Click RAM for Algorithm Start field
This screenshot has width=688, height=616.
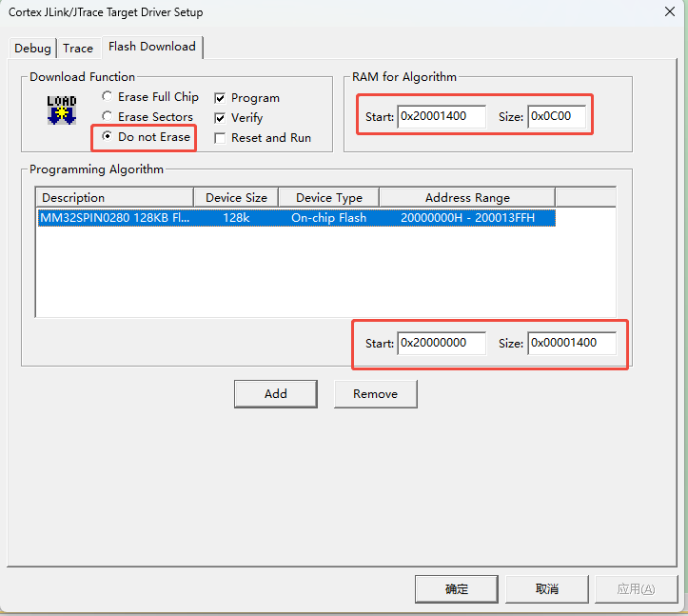point(441,116)
